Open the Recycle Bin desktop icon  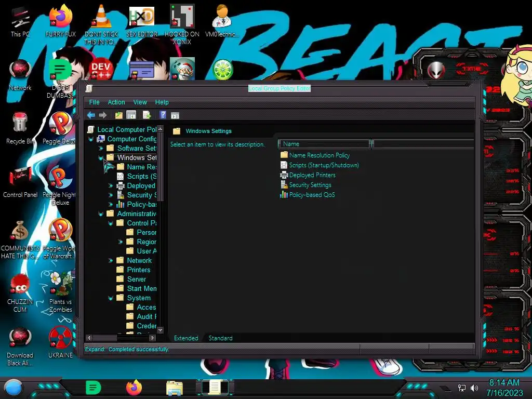pos(20,128)
